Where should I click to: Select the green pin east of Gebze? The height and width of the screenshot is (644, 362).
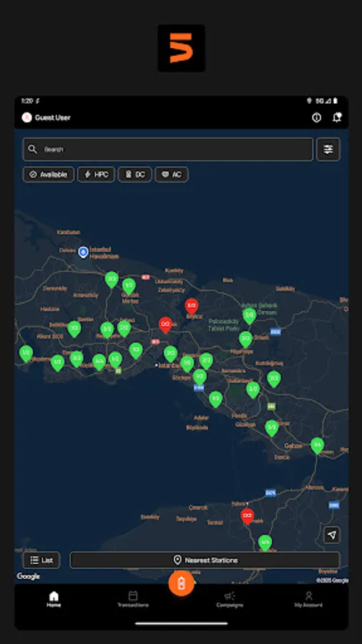[x=317, y=446]
